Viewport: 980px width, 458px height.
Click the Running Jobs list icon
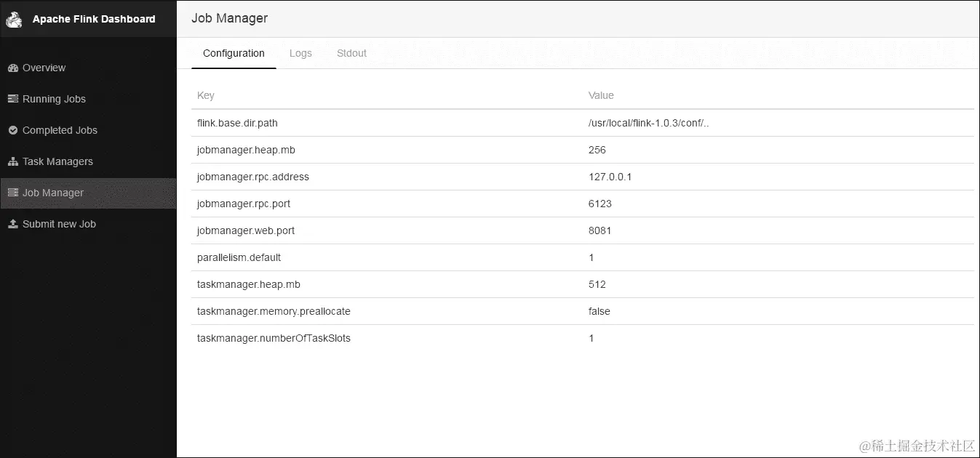click(x=12, y=99)
